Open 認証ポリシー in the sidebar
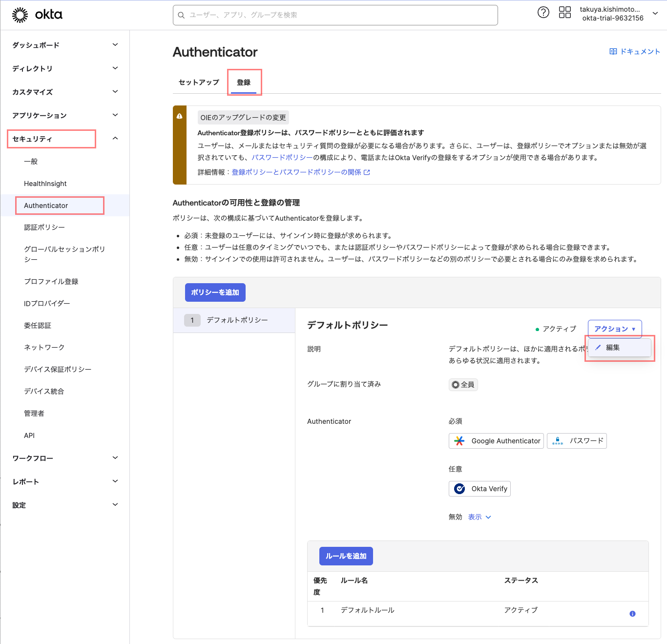The image size is (667, 644). 44,228
